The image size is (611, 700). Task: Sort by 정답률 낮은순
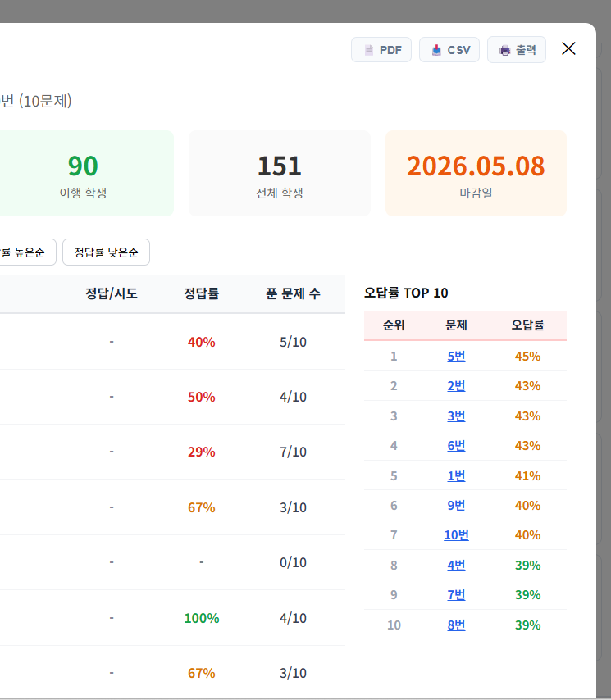pyautogui.click(x=106, y=252)
